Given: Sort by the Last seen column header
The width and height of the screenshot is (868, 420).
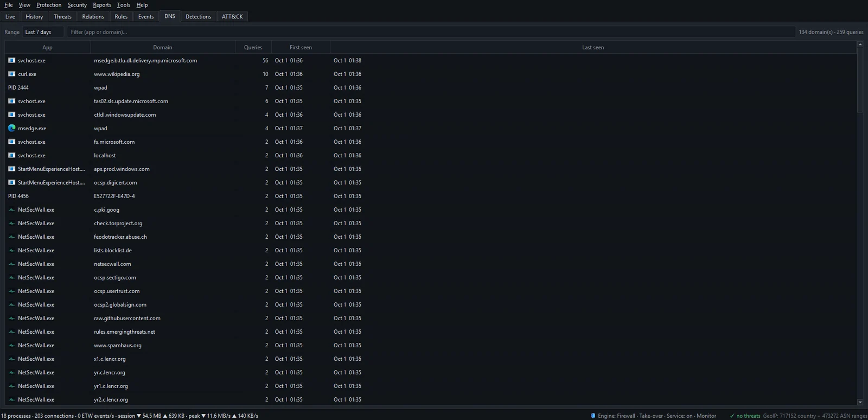Looking at the screenshot, I should pyautogui.click(x=593, y=47).
